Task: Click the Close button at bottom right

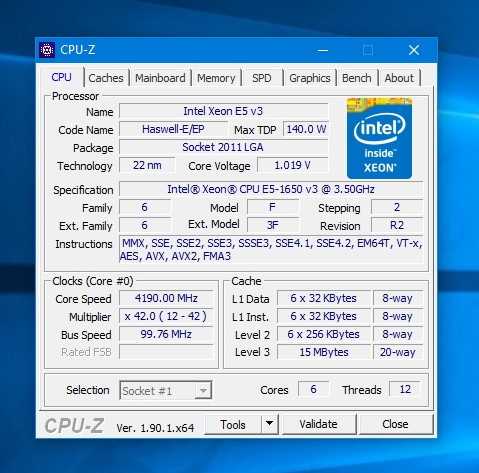Action: (395, 424)
